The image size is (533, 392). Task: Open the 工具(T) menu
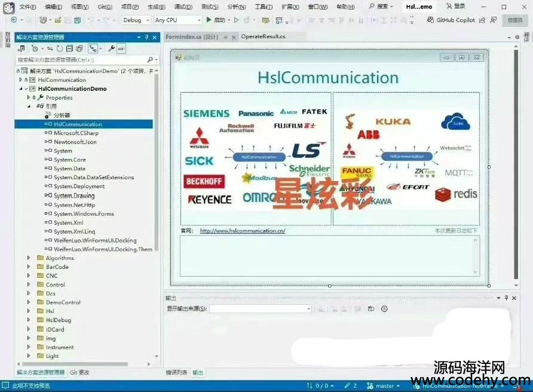pyautogui.click(x=264, y=7)
